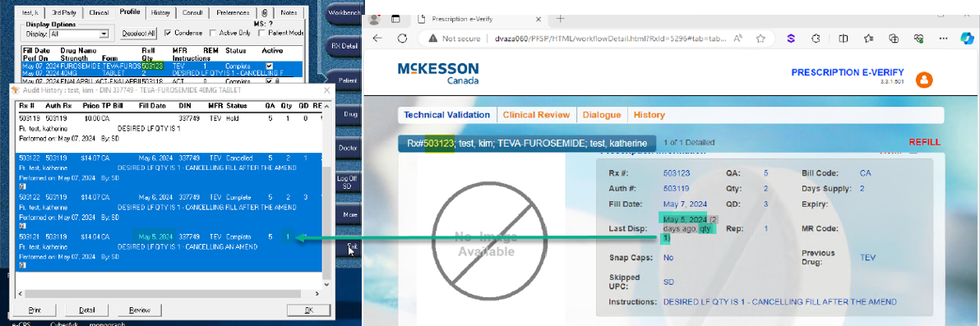Viewport: 980px width, 326px height.
Task: Click the browser back arrow
Action: 377,38
